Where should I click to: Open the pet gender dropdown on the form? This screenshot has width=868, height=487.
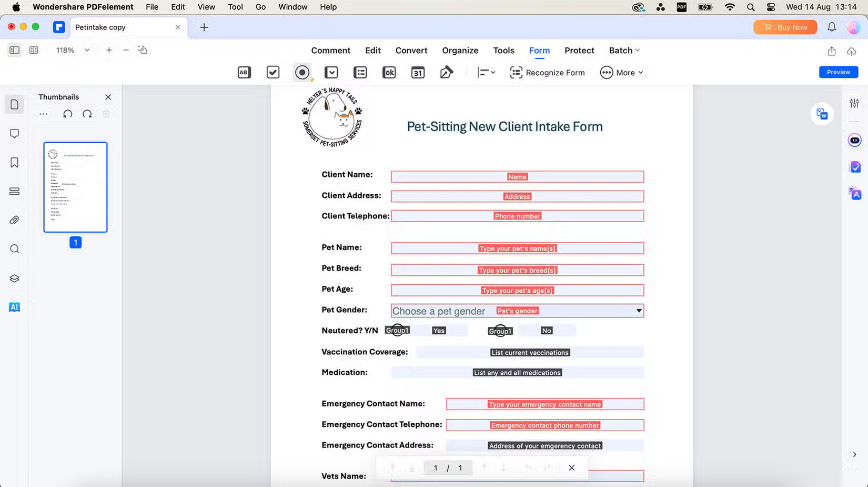pyautogui.click(x=638, y=311)
